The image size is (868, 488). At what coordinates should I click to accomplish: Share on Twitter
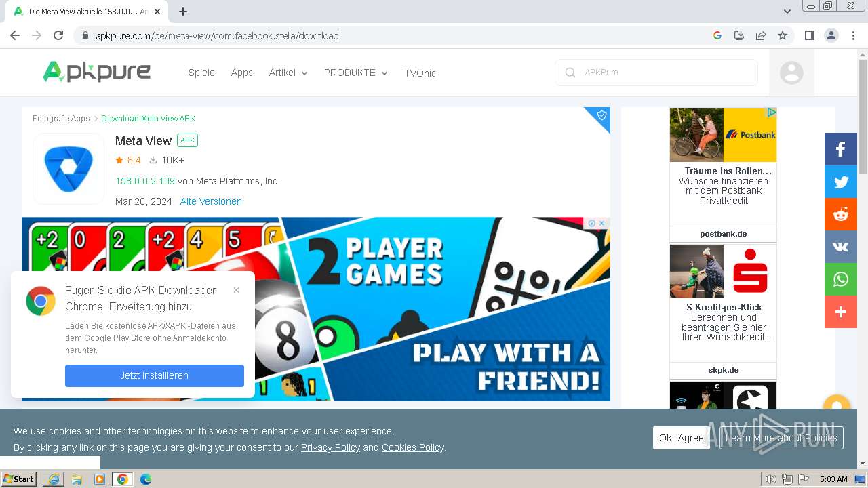[x=841, y=182]
